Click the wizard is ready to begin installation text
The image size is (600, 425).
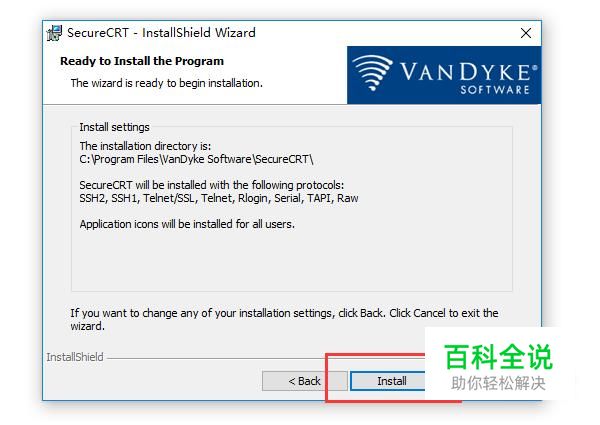click(x=167, y=83)
